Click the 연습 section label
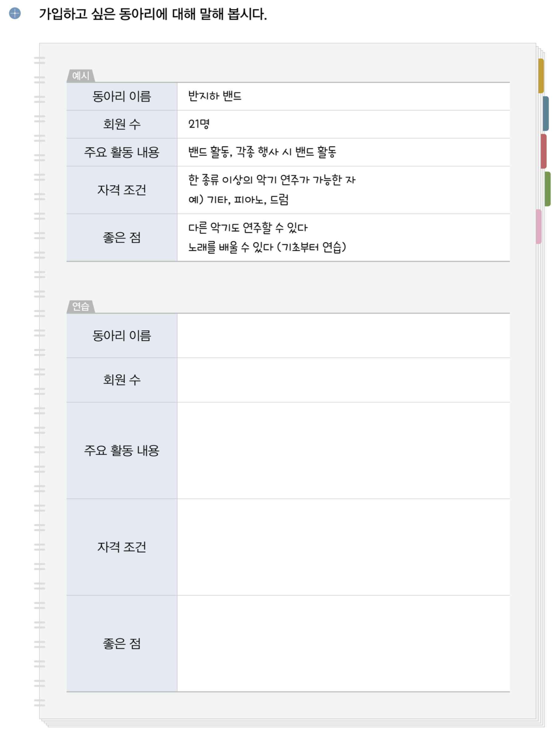The width and height of the screenshot is (560, 734). (81, 307)
